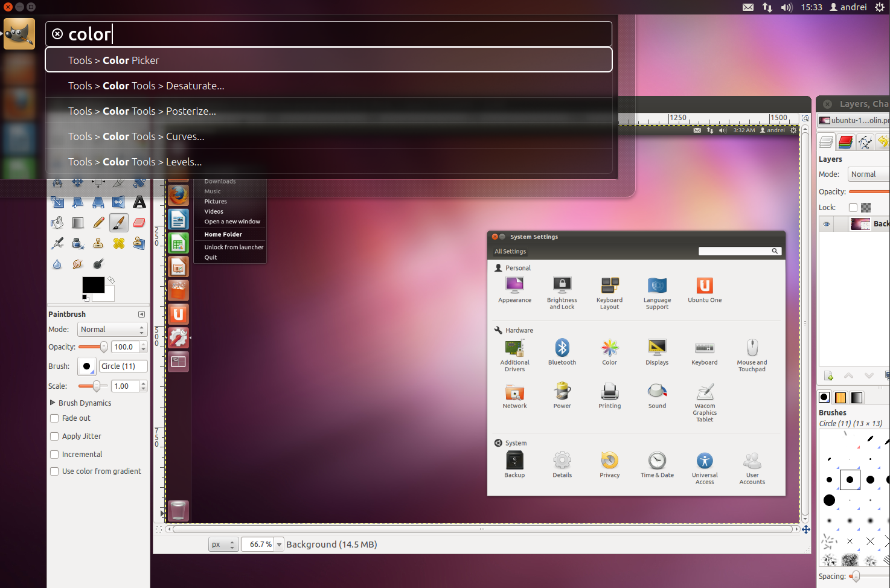Select the Eraser tool
The image size is (890, 588).
pos(139,223)
